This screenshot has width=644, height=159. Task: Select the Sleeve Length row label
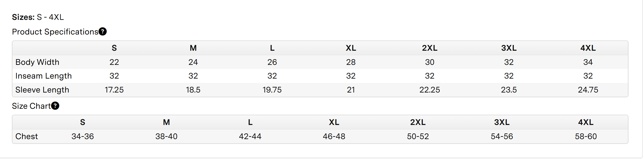pos(42,90)
